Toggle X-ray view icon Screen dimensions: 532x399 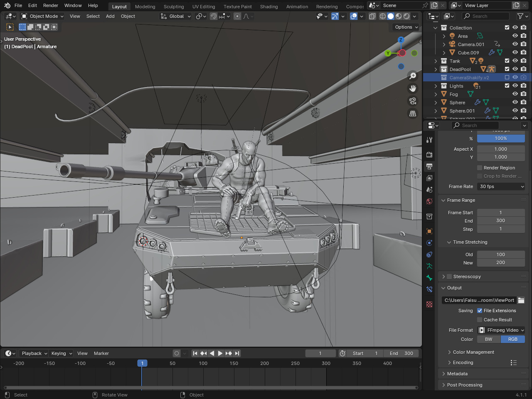coord(372,16)
